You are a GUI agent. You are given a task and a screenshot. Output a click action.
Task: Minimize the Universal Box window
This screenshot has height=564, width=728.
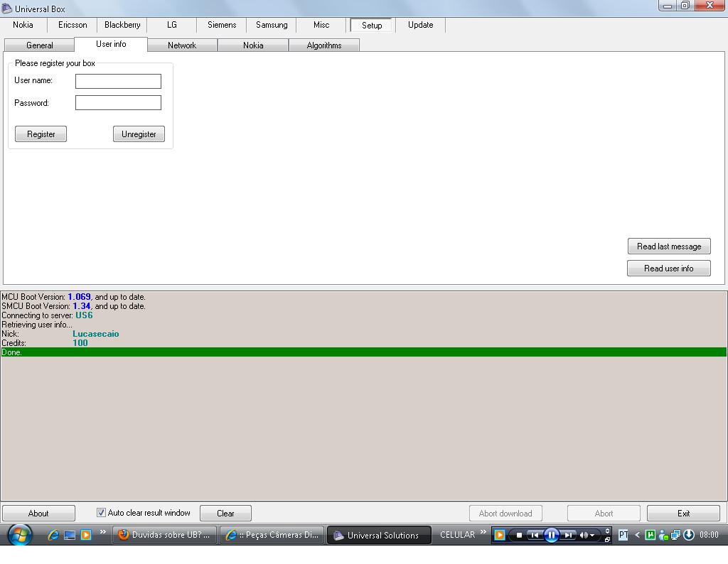click(x=668, y=6)
